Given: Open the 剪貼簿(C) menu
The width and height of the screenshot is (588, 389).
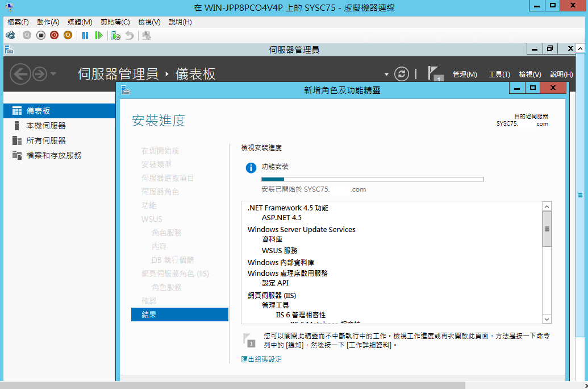Looking at the screenshot, I should click(x=115, y=22).
